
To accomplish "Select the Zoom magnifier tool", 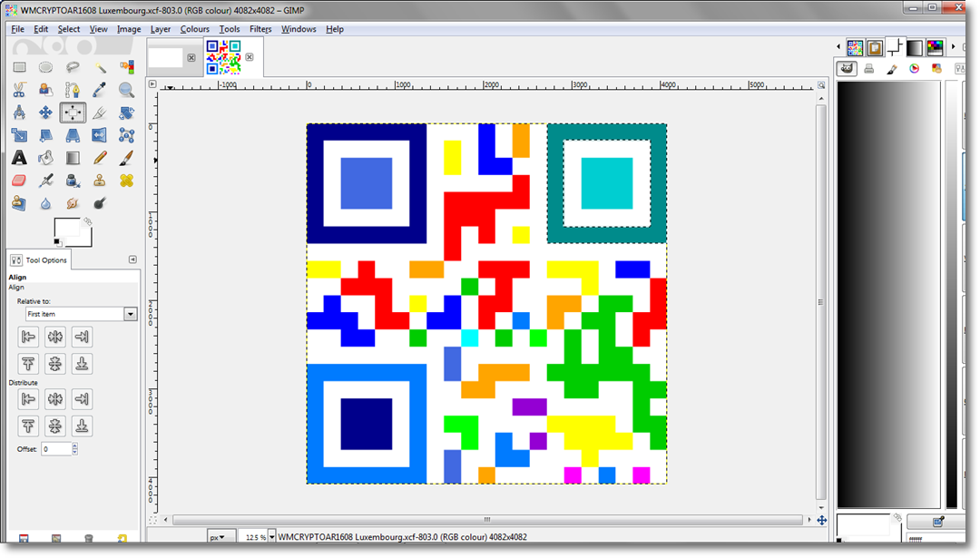I will click(126, 90).
